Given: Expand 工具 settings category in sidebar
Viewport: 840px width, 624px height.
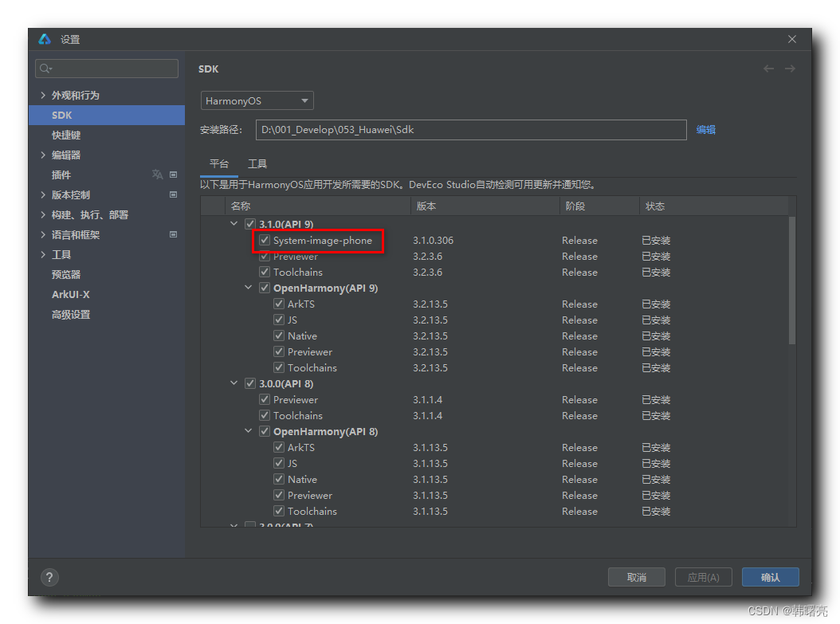Looking at the screenshot, I should [x=43, y=254].
